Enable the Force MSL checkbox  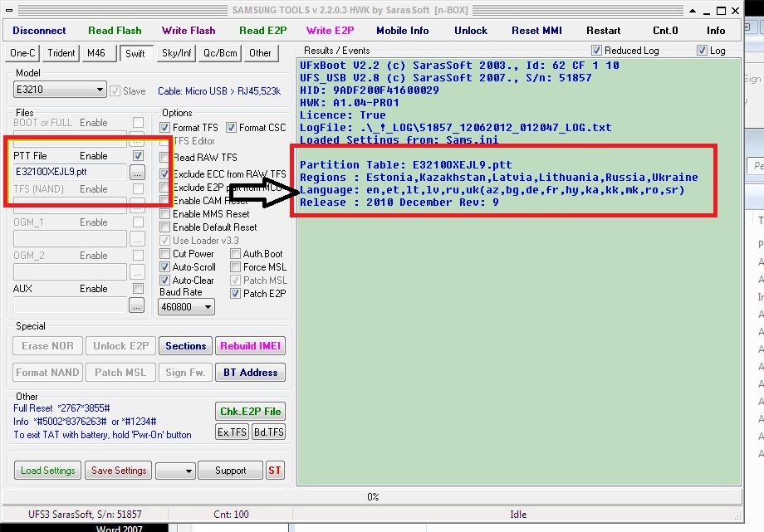pos(235,267)
